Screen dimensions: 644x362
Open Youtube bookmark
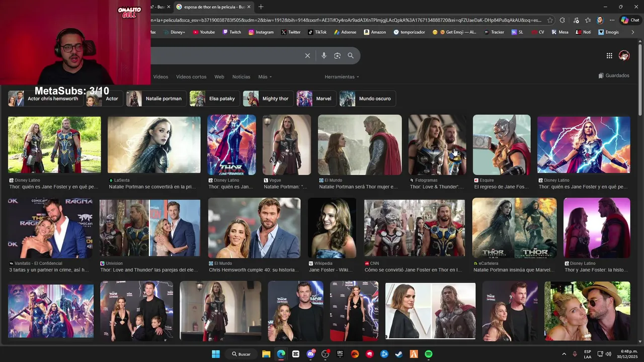pyautogui.click(x=204, y=32)
